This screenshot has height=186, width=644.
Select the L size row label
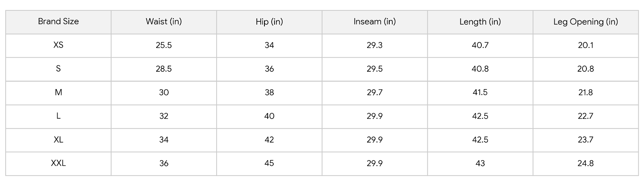[58, 116]
